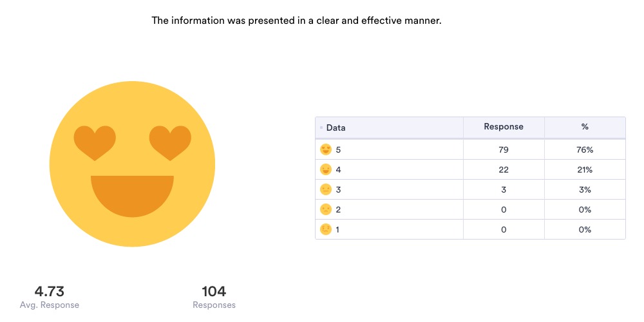Image resolution: width=644 pixels, height=322 pixels.
Task: Click the small marker beside Data header
Action: tap(321, 128)
